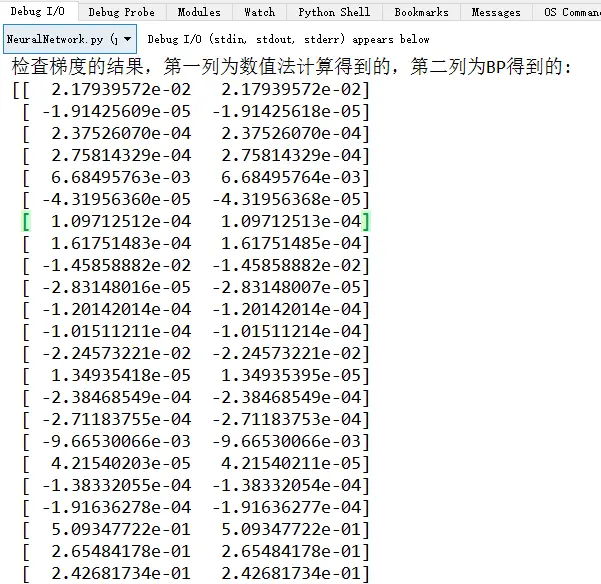Image resolution: width=601 pixels, height=584 pixels.
Task: Click the value 1.61751485e-04
Action: click(x=291, y=243)
